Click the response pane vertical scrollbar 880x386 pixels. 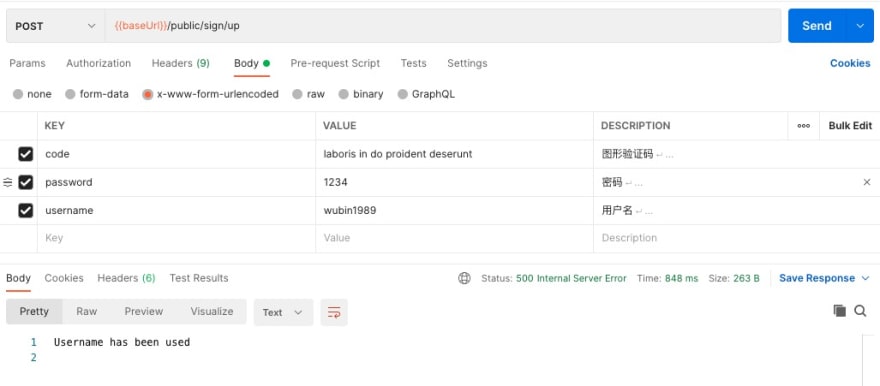click(867, 360)
